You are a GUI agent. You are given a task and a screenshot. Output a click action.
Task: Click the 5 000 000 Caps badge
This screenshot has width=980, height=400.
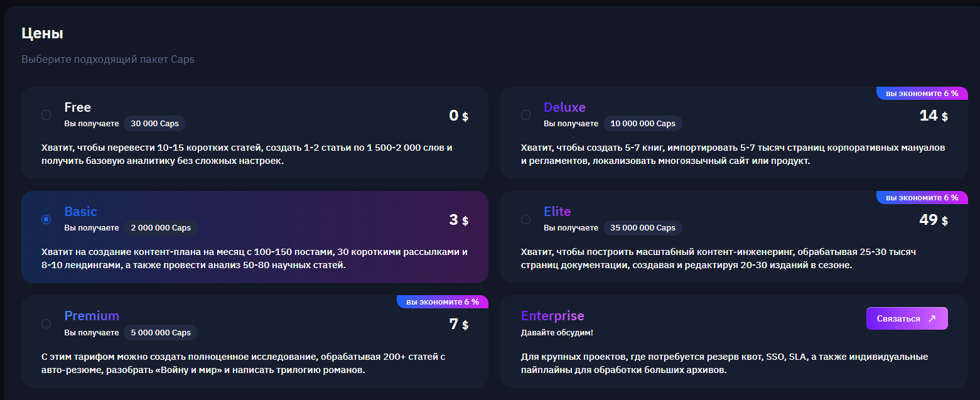pyautogui.click(x=161, y=332)
